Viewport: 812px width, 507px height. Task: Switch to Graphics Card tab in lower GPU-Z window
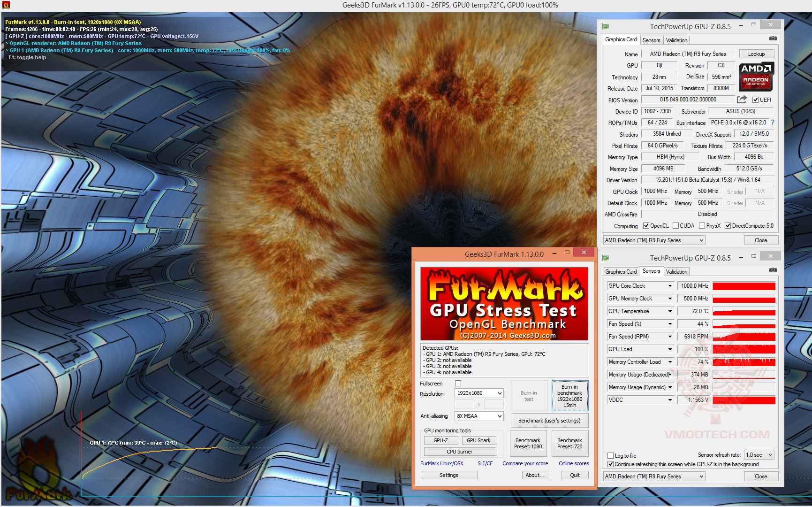[x=621, y=272]
